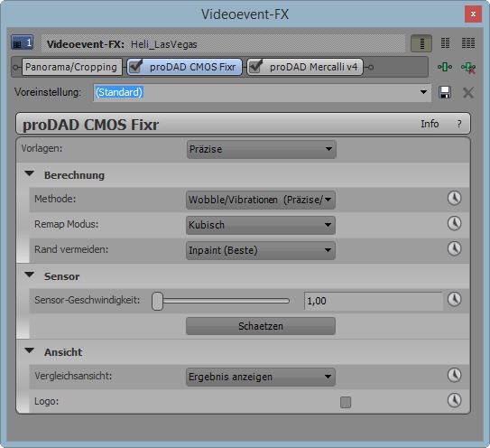
Task: Click the Sensor-Geschwindigkeit animation clock icon
Action: (x=454, y=299)
